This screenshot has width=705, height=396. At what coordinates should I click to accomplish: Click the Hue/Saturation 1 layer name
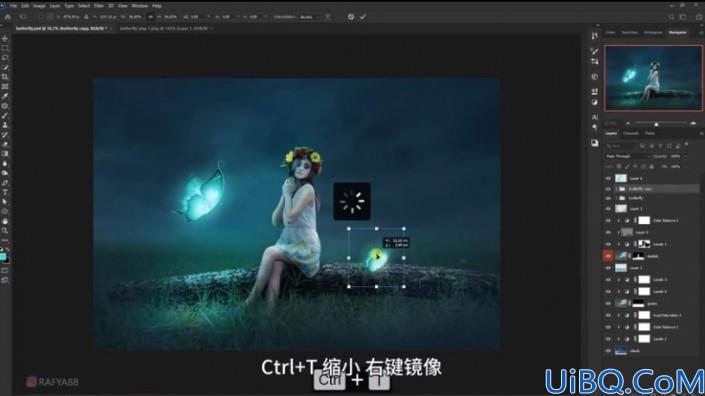coord(667,316)
